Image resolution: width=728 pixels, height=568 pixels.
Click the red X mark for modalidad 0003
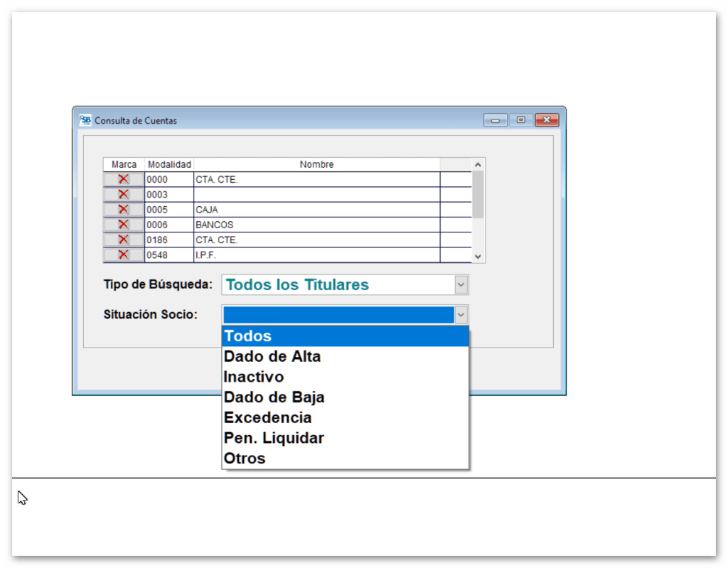122,193
